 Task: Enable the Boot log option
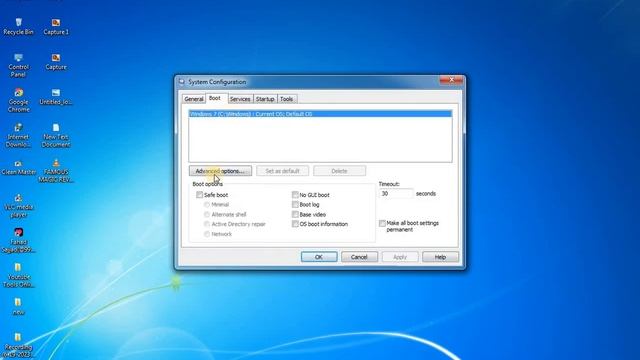click(x=295, y=204)
